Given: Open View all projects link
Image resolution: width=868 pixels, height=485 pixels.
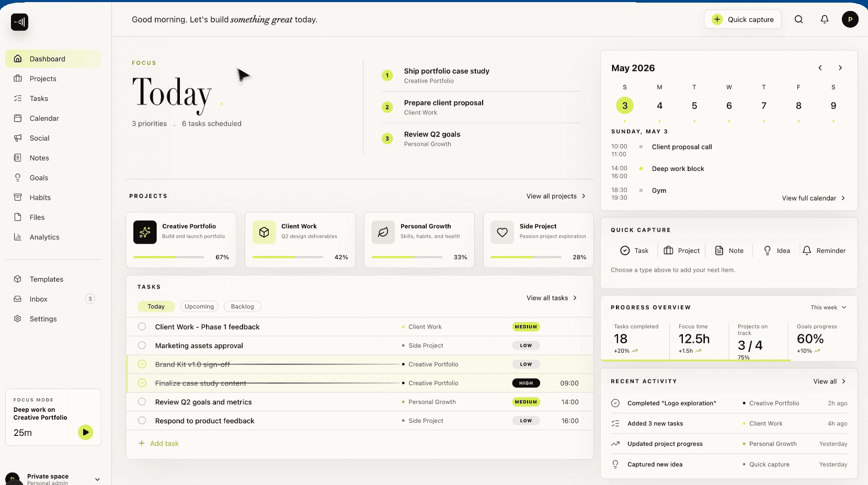Looking at the screenshot, I should pos(556,196).
